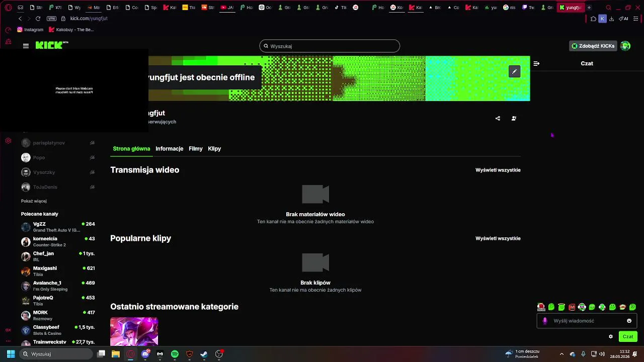Click the Wyszukaj search field on Kick
Screen dimensions: 644x362
coord(330,46)
